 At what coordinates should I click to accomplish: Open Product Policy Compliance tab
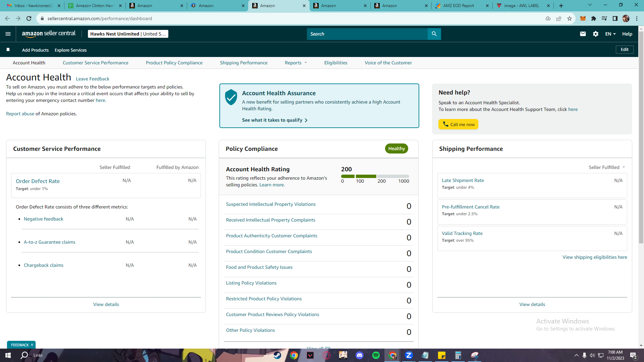(174, 63)
